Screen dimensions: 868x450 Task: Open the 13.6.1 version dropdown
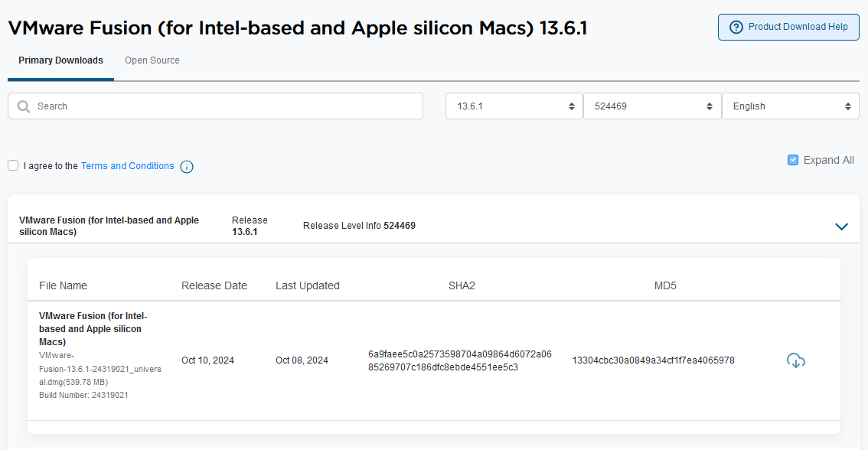tap(514, 106)
